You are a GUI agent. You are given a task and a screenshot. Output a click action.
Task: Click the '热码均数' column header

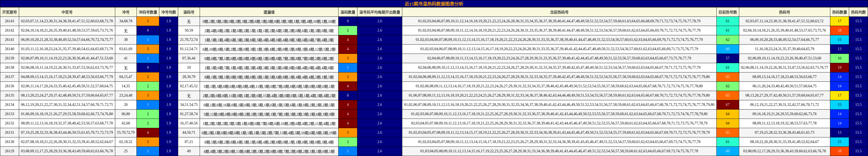pos(858,12)
